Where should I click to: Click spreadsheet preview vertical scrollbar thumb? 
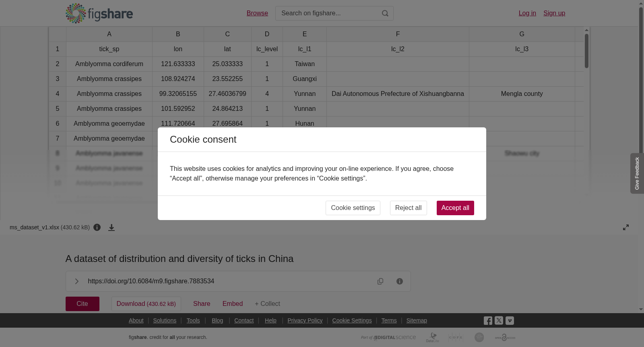[587, 51]
